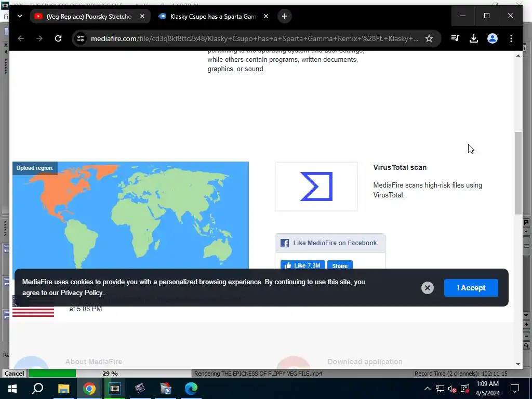Click the Chrome taskbar icon
The width and height of the screenshot is (532, 399).
89,389
